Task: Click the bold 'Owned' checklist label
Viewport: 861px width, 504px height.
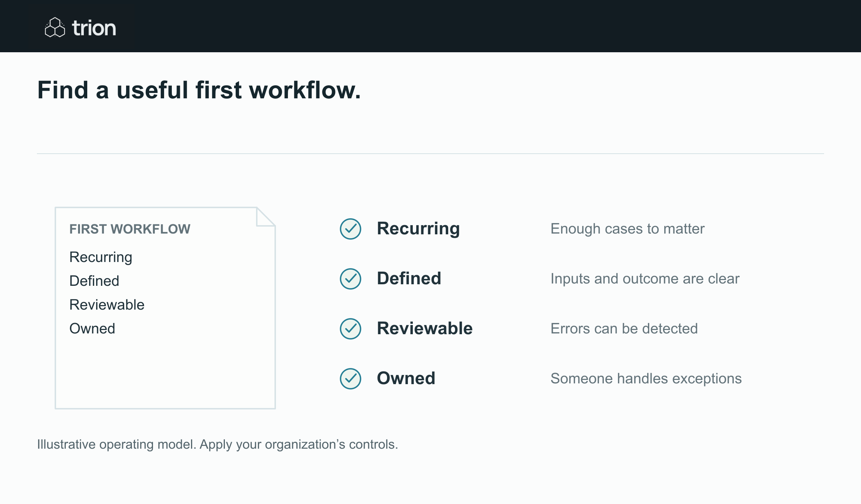Action: (406, 378)
